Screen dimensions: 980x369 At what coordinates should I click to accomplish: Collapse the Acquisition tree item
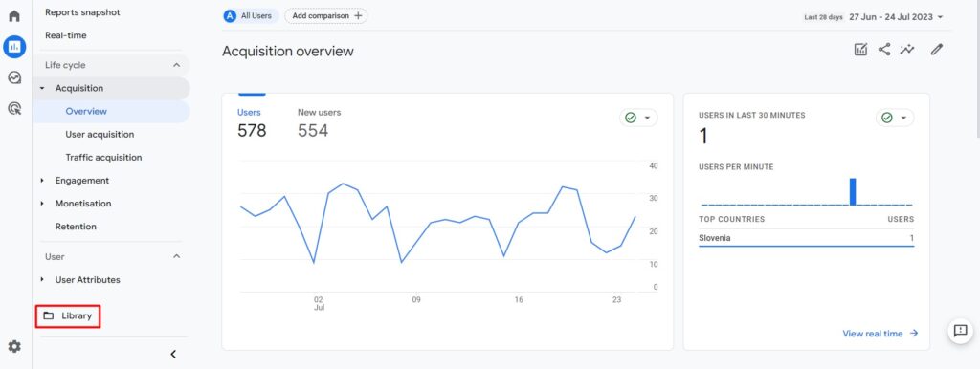point(42,89)
